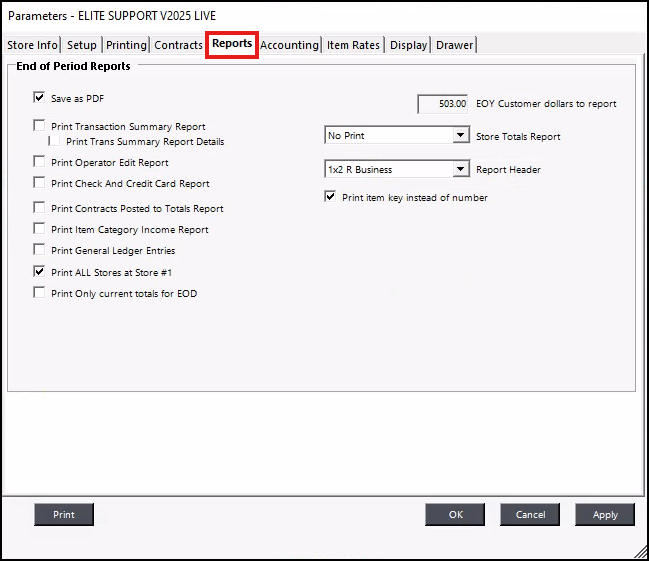Open the Store Totals Report dropdown
The height and width of the screenshot is (561, 649).
click(x=460, y=135)
